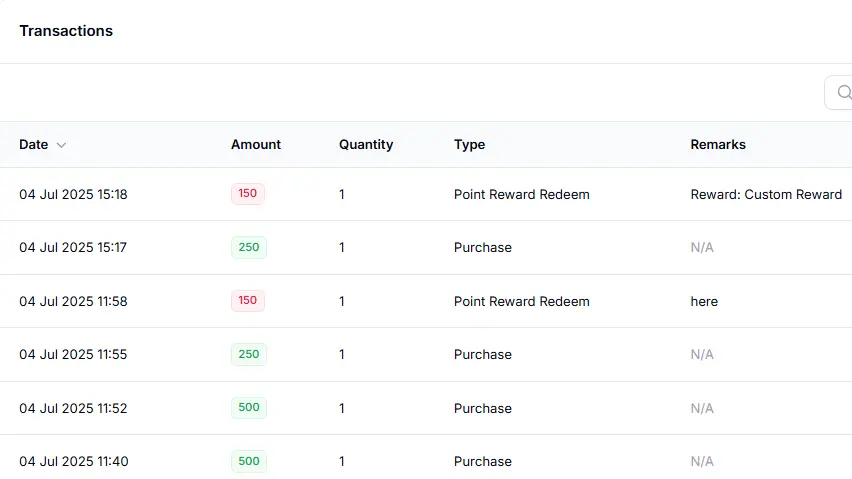The width and height of the screenshot is (852, 479).
Task: Select Reward: Custom Reward remark text
Action: 766,194
